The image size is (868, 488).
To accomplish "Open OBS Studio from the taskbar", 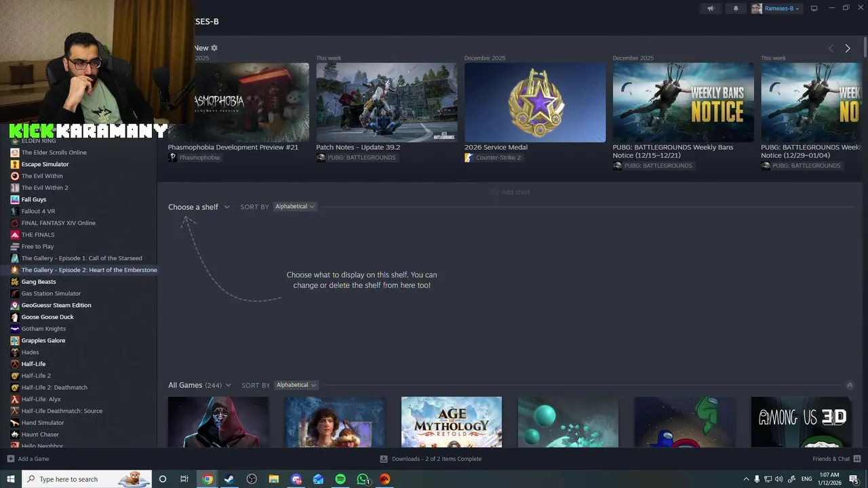I will click(252, 479).
